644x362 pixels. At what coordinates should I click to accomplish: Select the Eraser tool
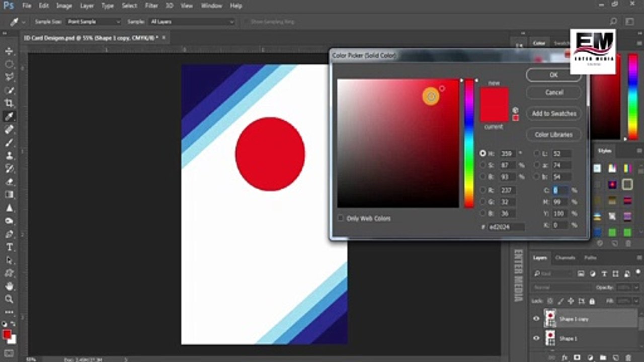click(x=9, y=182)
